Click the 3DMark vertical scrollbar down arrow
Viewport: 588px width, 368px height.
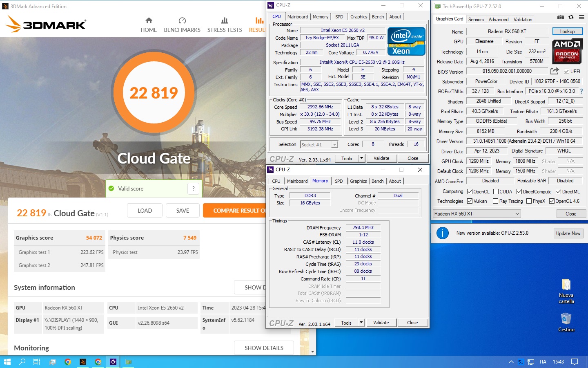(312, 352)
